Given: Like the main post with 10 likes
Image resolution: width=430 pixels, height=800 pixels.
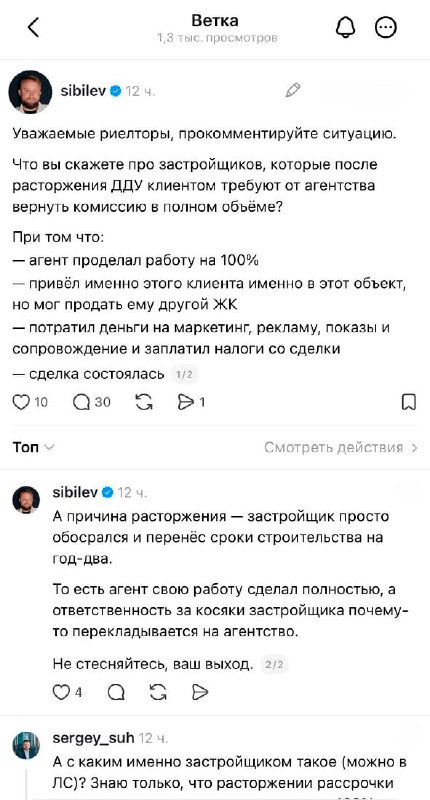Looking at the screenshot, I should tap(30, 403).
